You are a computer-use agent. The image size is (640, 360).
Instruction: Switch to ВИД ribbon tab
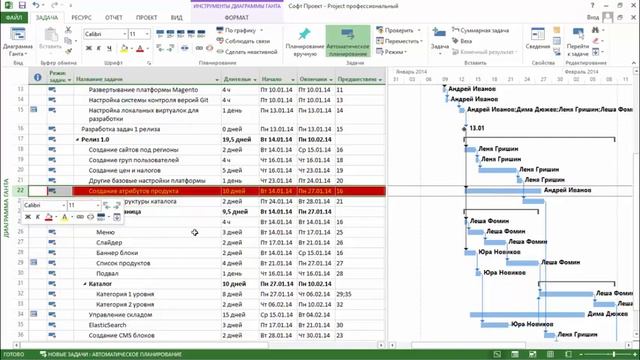(176, 18)
